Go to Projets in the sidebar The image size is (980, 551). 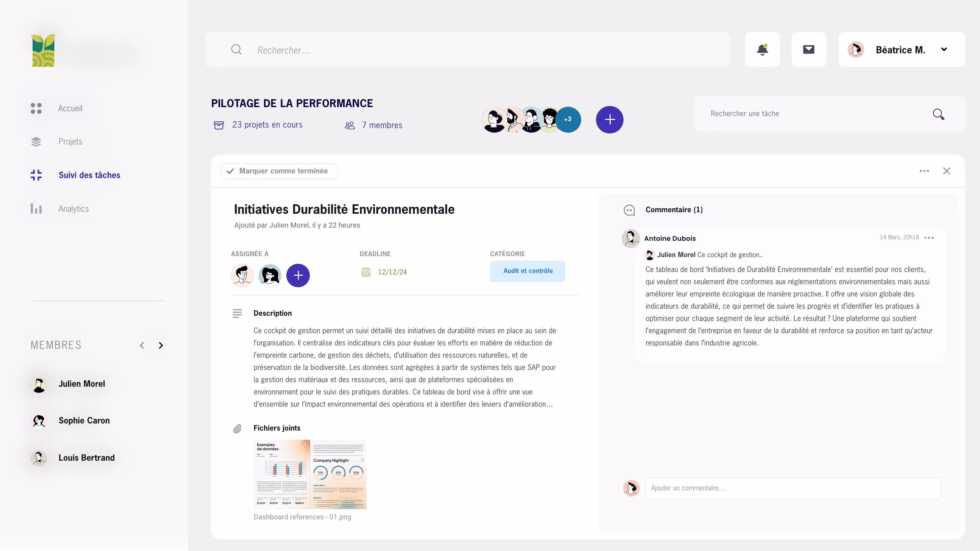click(x=70, y=142)
